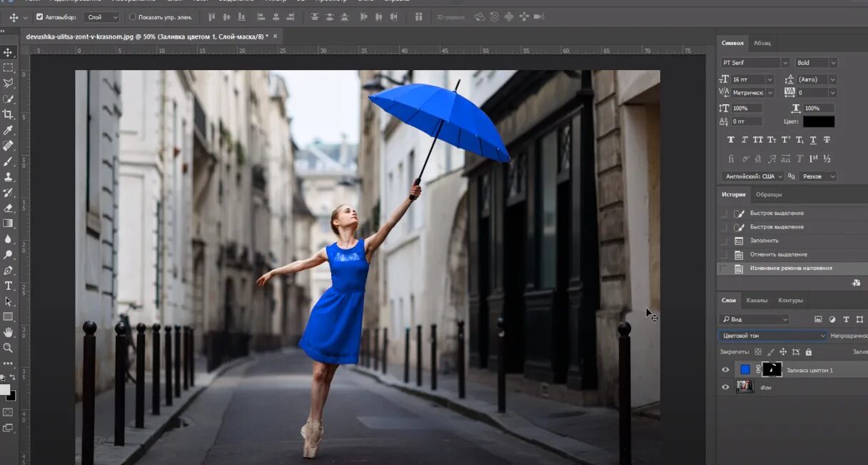This screenshot has height=465, width=868.
Task: Open the PT Serif font family dropdown
Action: pos(755,63)
